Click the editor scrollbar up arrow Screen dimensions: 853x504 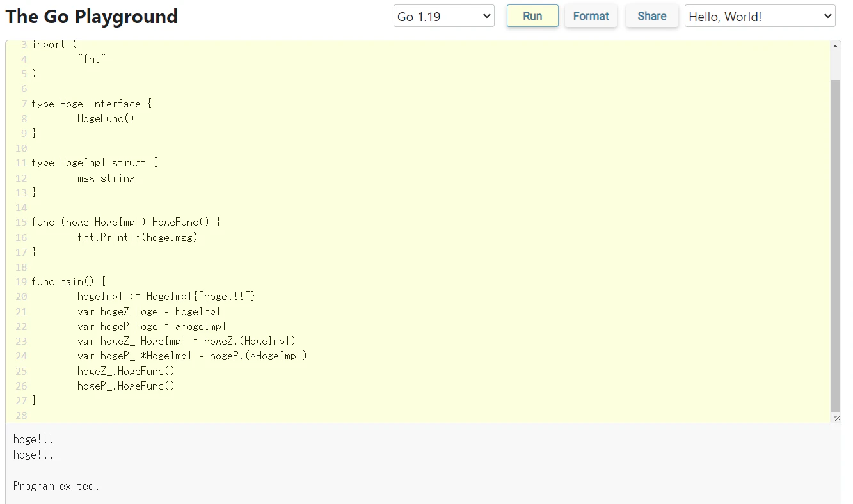835,46
